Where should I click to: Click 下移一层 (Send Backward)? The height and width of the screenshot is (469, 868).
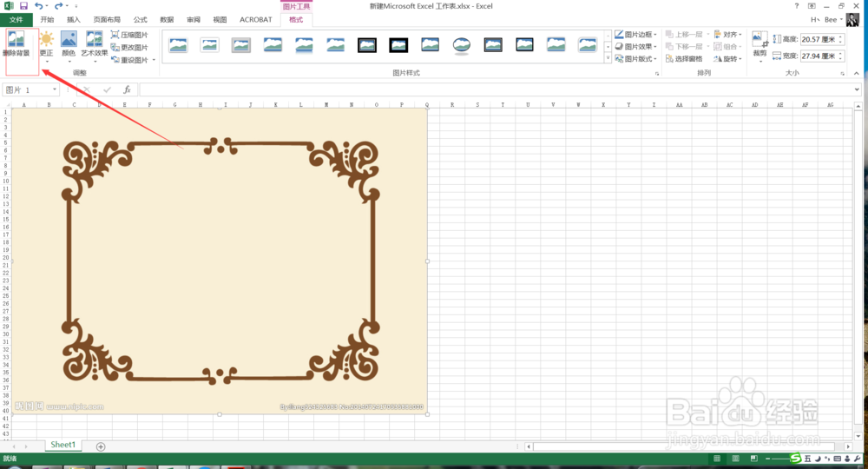(684, 47)
